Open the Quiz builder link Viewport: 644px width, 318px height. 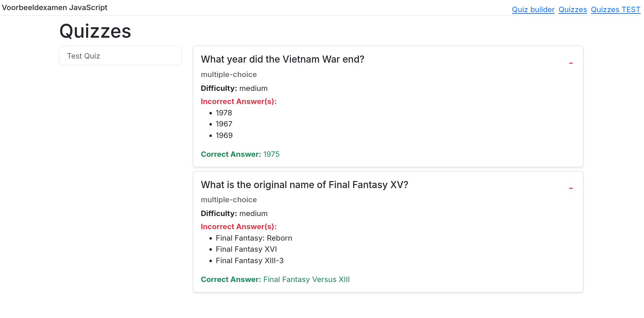pyautogui.click(x=533, y=10)
